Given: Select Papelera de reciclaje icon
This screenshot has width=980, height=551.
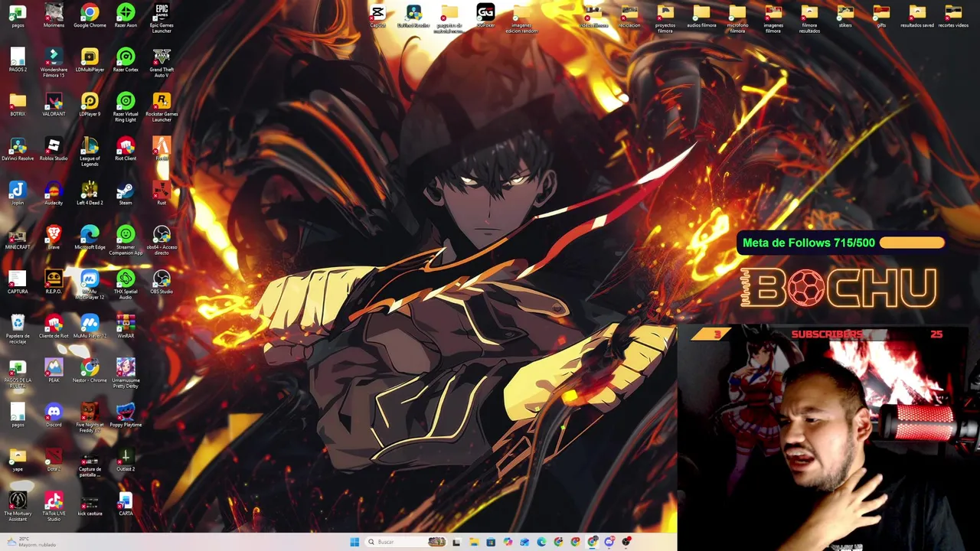Looking at the screenshot, I should click(18, 329).
